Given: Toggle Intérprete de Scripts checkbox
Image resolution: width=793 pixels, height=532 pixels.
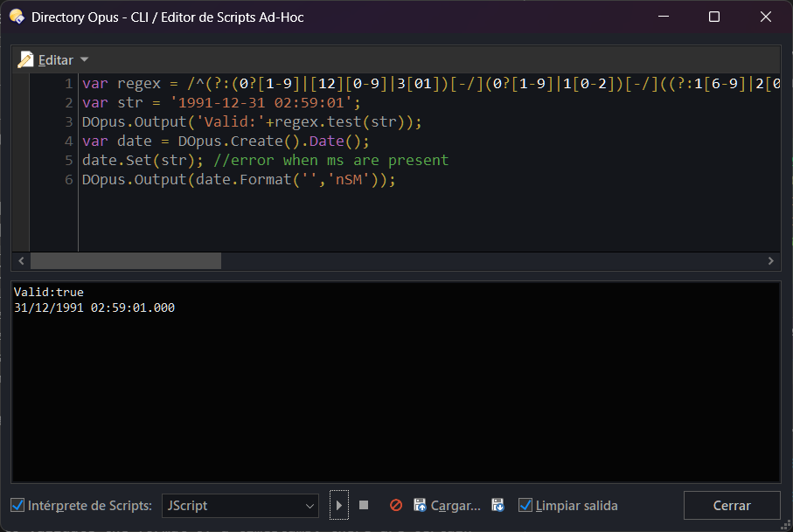Looking at the screenshot, I should tap(17, 505).
